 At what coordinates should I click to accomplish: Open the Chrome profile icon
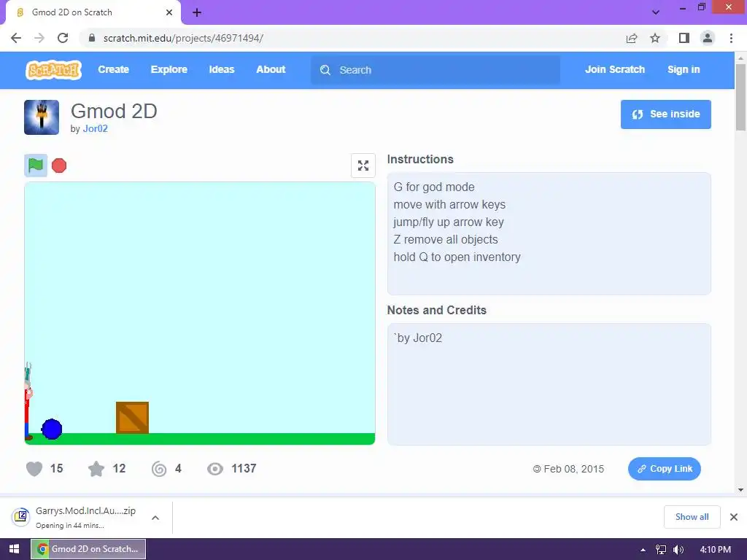708,38
